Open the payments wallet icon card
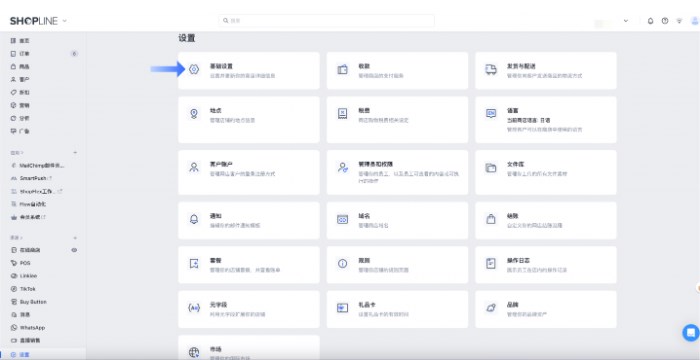This screenshot has height=360, width=700. [x=397, y=71]
